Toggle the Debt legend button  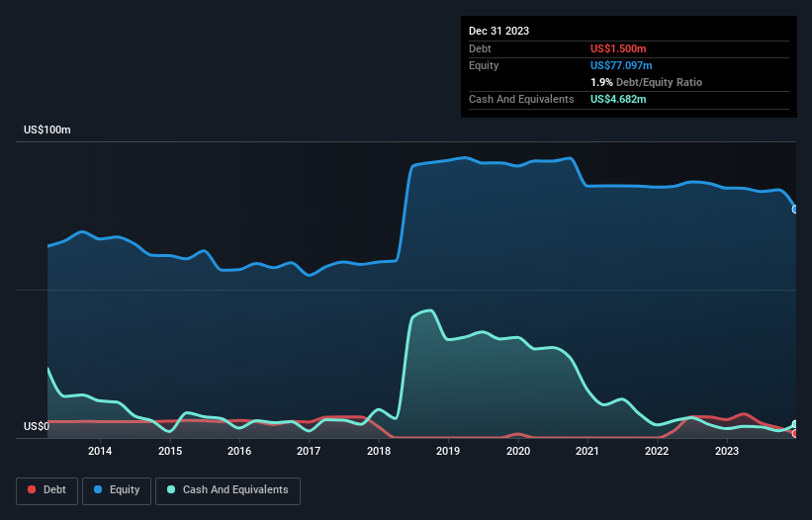pyautogui.click(x=47, y=490)
